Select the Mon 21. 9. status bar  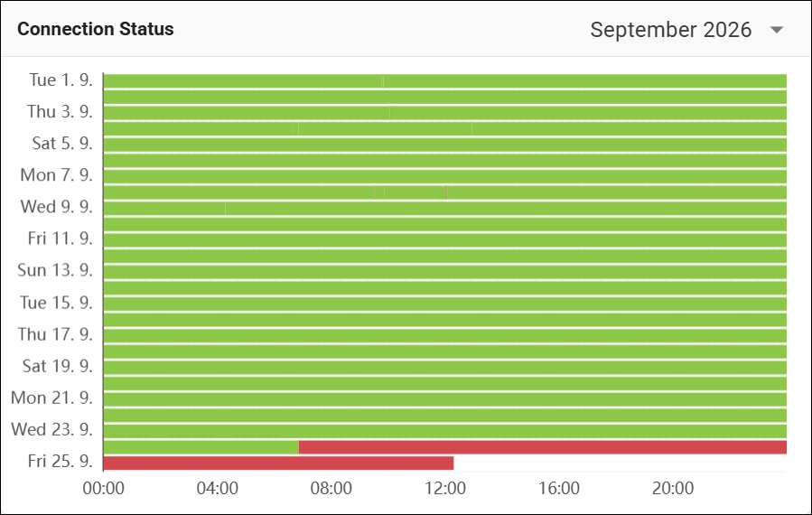[x=445, y=399]
